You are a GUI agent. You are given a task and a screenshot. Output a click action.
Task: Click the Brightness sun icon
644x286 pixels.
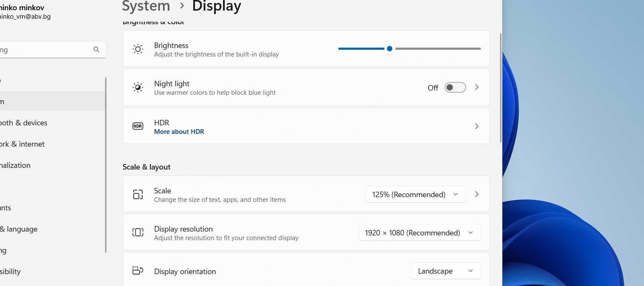point(138,49)
